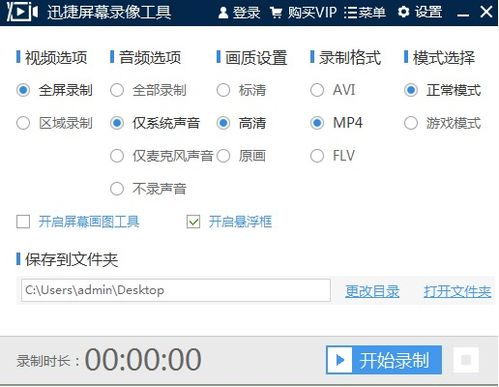Click the user login icon
This screenshot has width=499, height=387.
point(223,13)
